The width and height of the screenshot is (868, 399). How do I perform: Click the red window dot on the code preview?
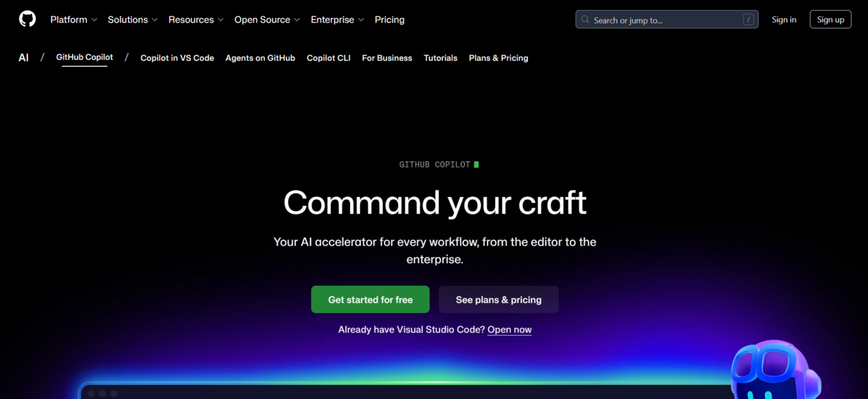(x=91, y=394)
